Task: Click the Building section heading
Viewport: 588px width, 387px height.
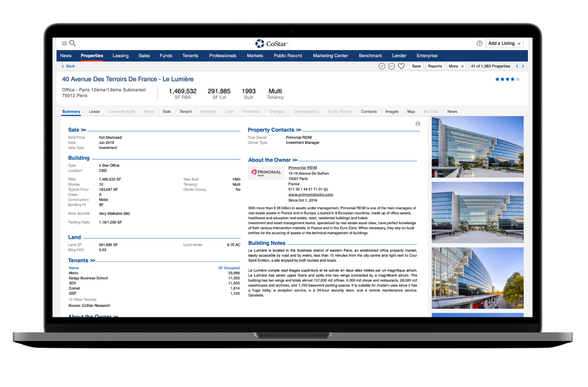Action: pos(79,158)
